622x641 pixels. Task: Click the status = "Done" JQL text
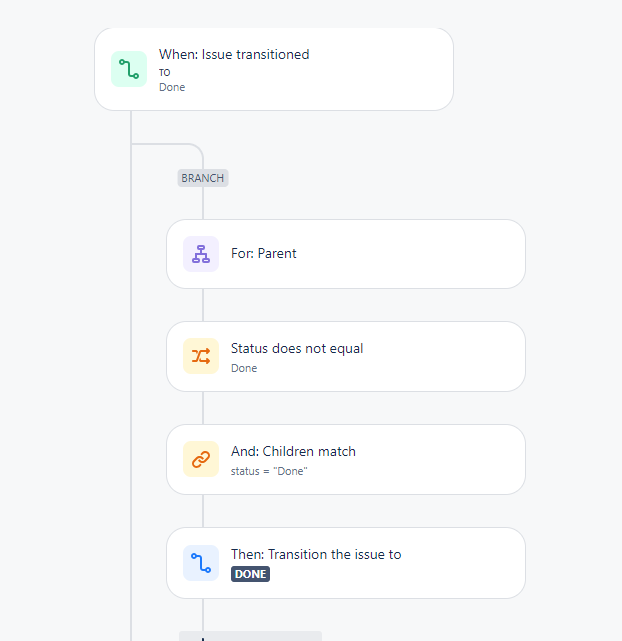tap(269, 471)
